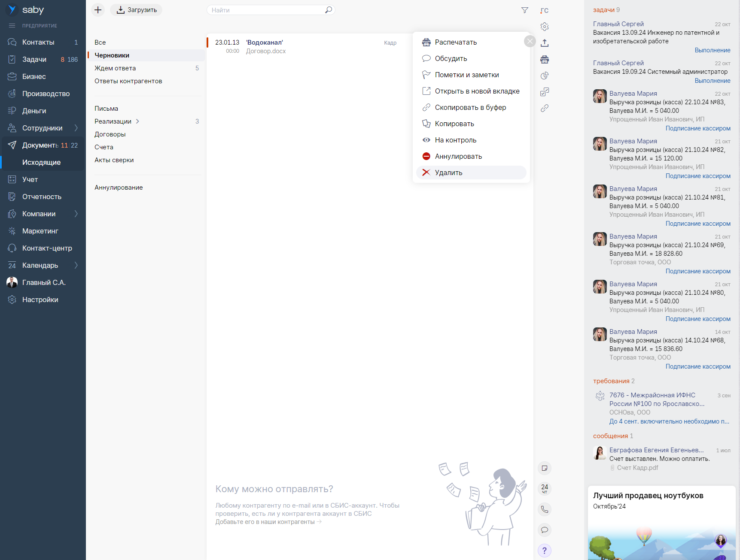Toggle the sidebar hamburger menu

pyautogui.click(x=12, y=26)
